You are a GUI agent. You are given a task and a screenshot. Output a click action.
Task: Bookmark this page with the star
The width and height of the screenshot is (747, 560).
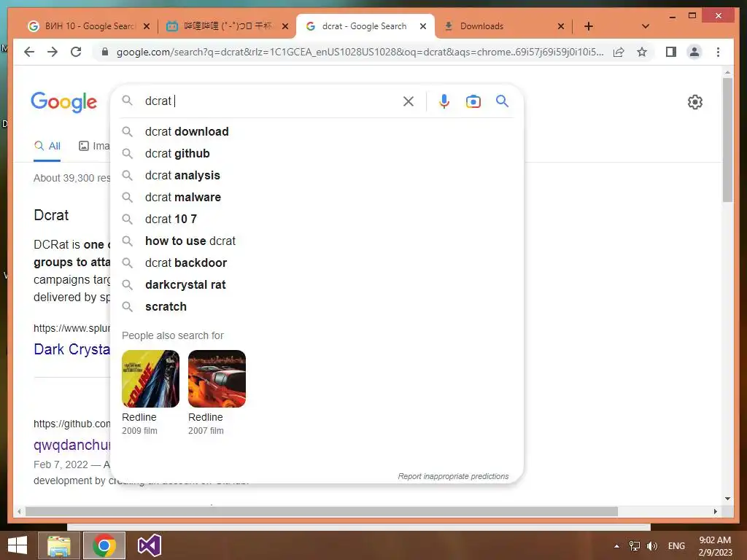[x=642, y=52]
